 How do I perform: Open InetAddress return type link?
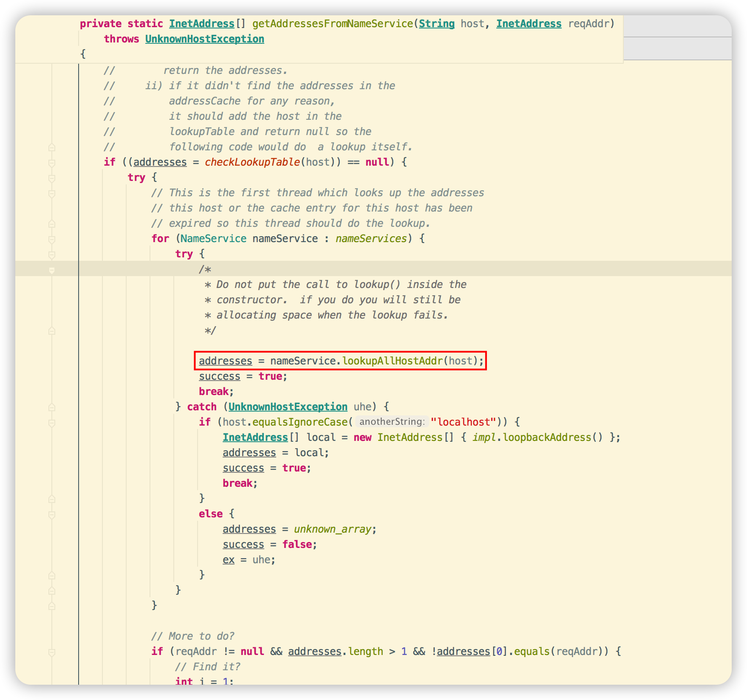(x=201, y=24)
